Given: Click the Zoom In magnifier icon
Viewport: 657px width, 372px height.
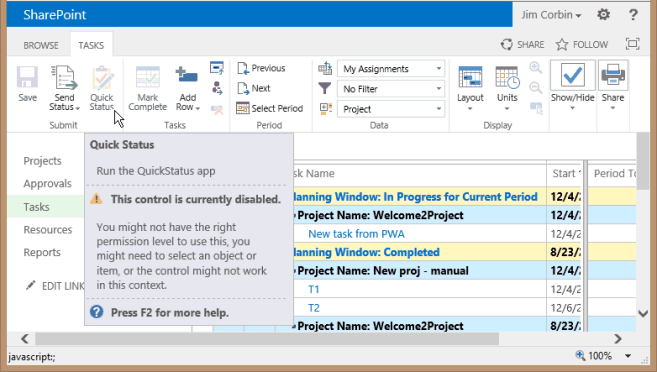Looking at the screenshot, I should [535, 68].
